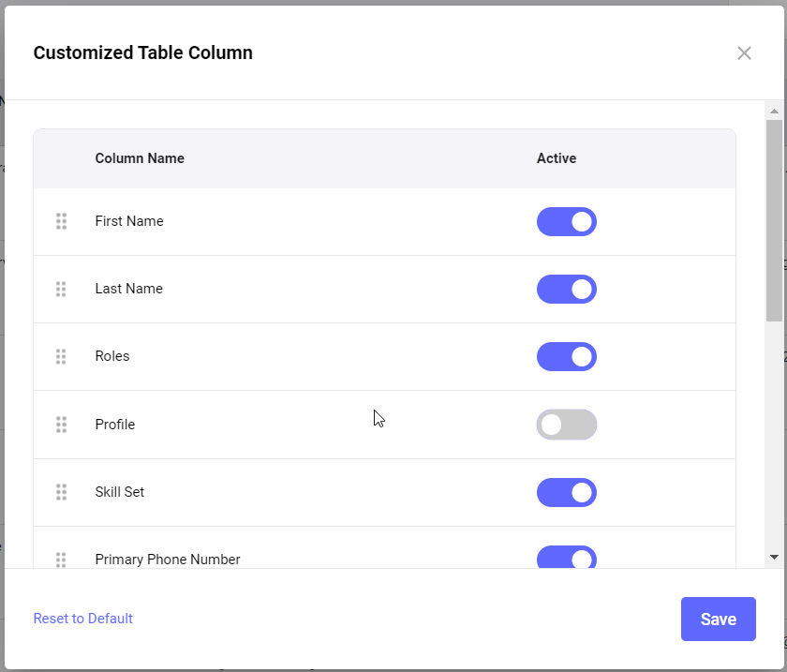
Task: Select the First Name label
Action: click(x=129, y=221)
